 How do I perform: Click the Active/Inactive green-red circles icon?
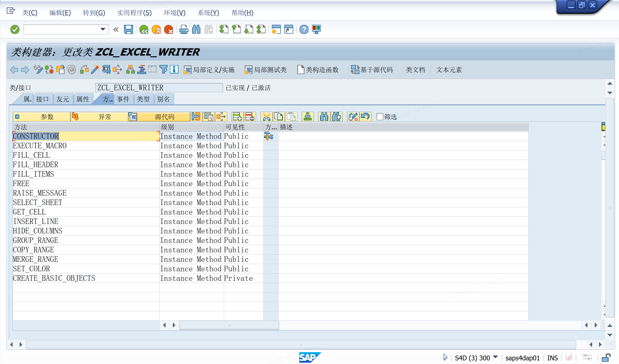pos(49,70)
